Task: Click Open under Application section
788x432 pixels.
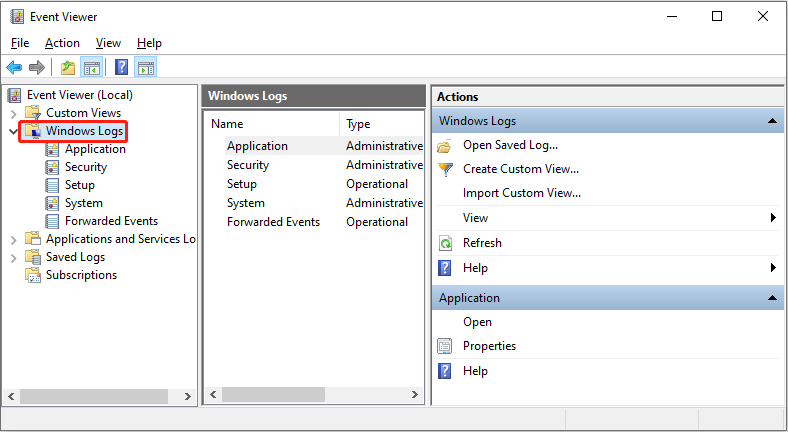Action: point(477,322)
